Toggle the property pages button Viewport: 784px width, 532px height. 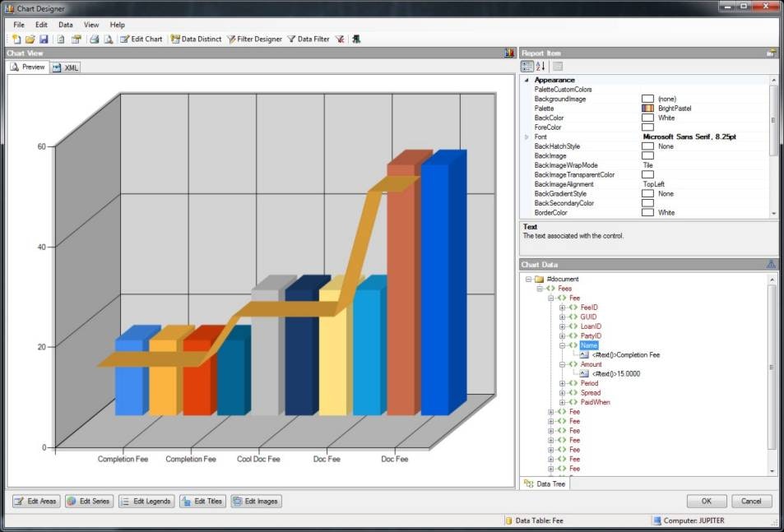coord(558,65)
